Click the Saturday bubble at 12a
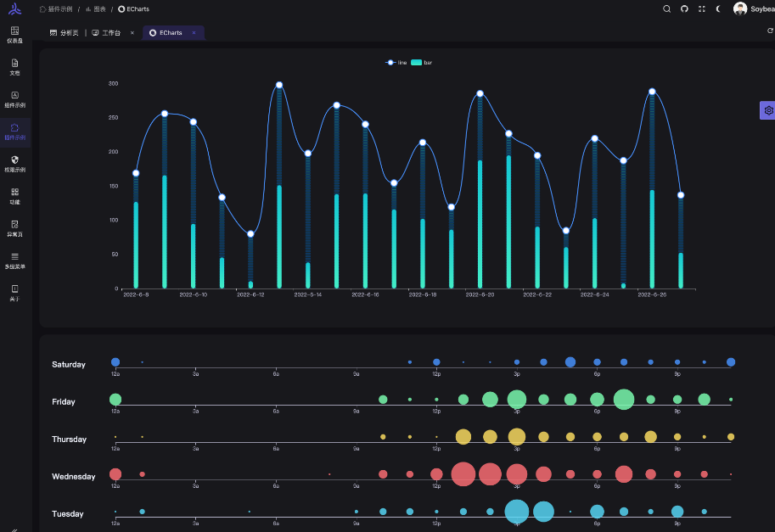 (115, 362)
